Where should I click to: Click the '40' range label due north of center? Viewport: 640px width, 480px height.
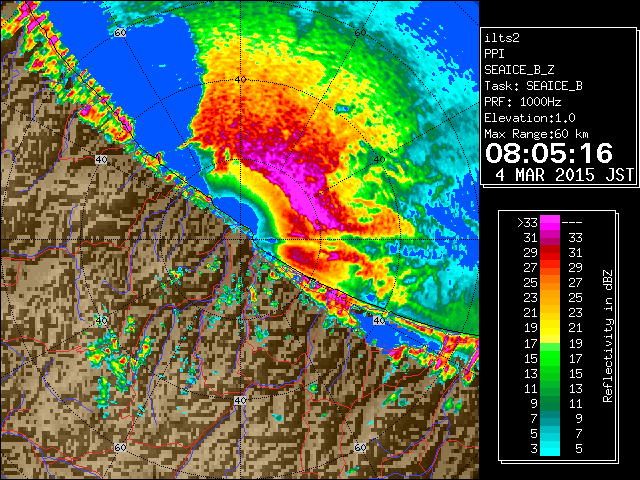[240, 80]
